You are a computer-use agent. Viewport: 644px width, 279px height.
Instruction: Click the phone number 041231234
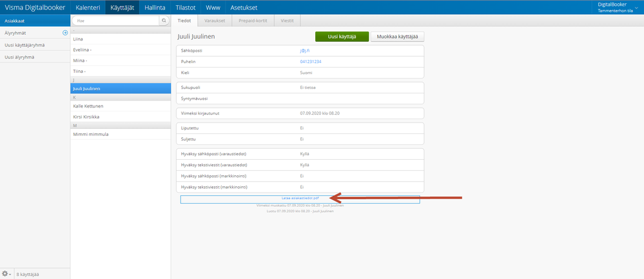pyautogui.click(x=311, y=62)
